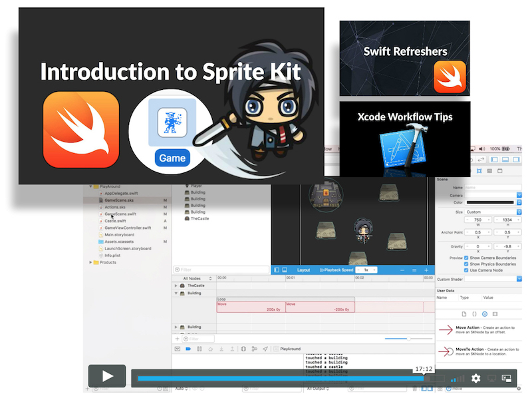Toggle the left panel icon in timeline bar
The image size is (532, 396).
pos(277,270)
